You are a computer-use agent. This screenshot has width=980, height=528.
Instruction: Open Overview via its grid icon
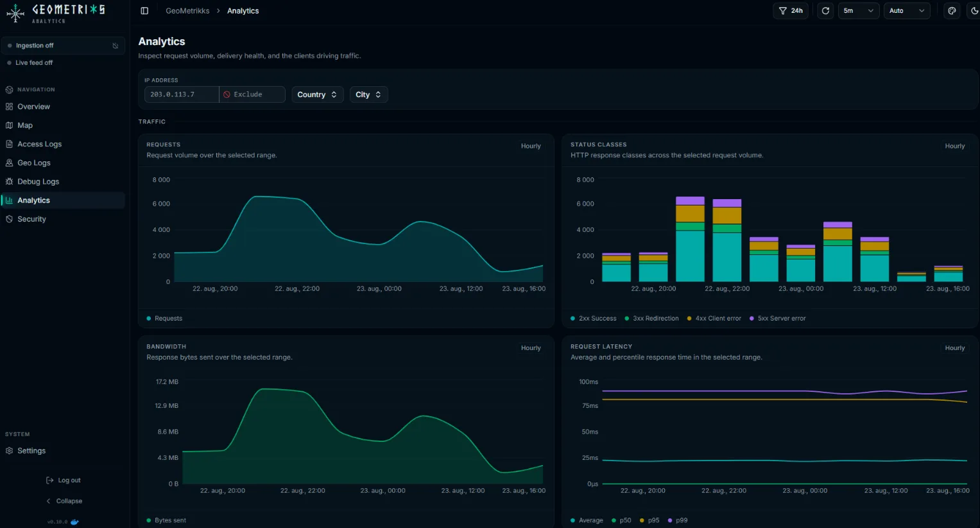point(9,107)
